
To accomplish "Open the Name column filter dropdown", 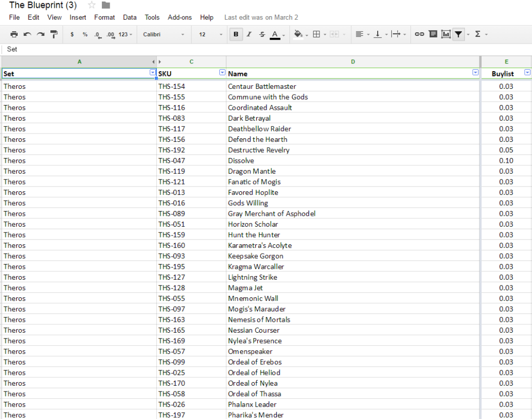I will (475, 73).
